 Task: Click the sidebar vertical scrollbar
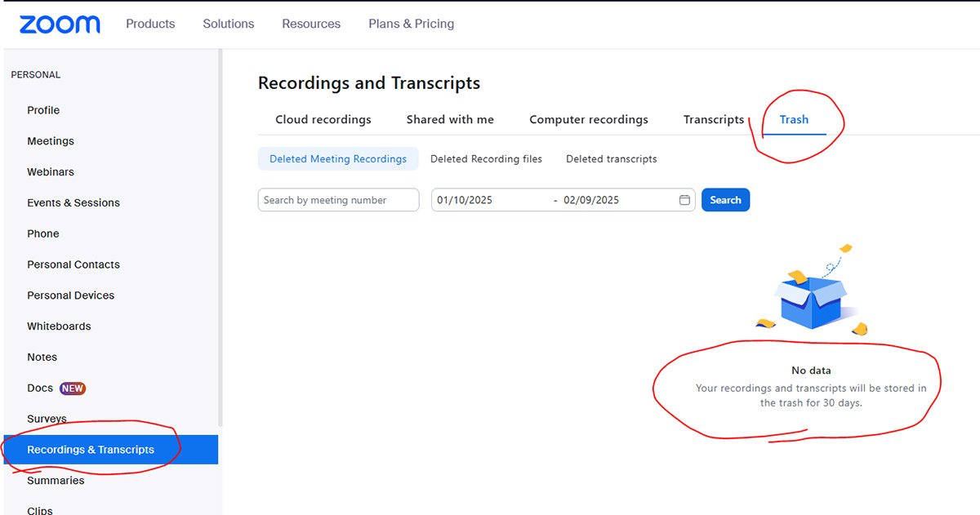point(220,237)
